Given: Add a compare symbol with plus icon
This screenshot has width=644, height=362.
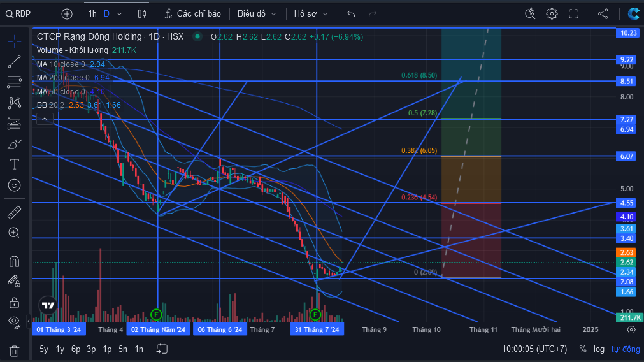Looking at the screenshot, I should click(x=66, y=14).
